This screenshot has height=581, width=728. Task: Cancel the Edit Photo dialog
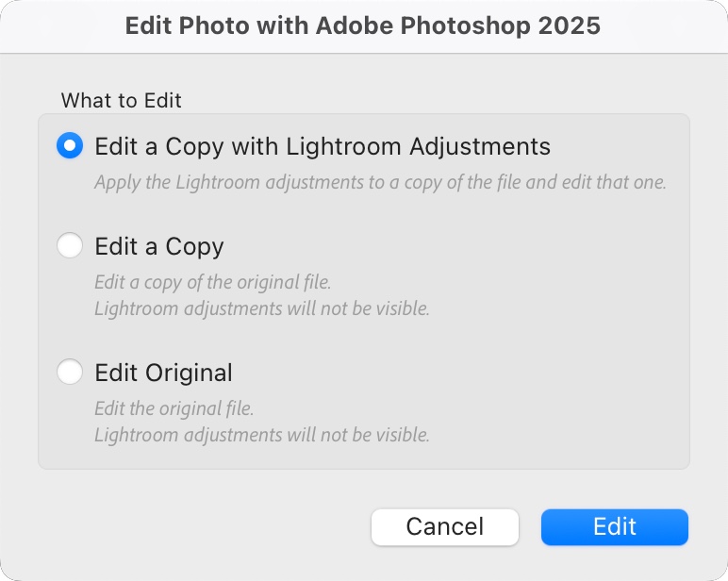click(x=444, y=526)
